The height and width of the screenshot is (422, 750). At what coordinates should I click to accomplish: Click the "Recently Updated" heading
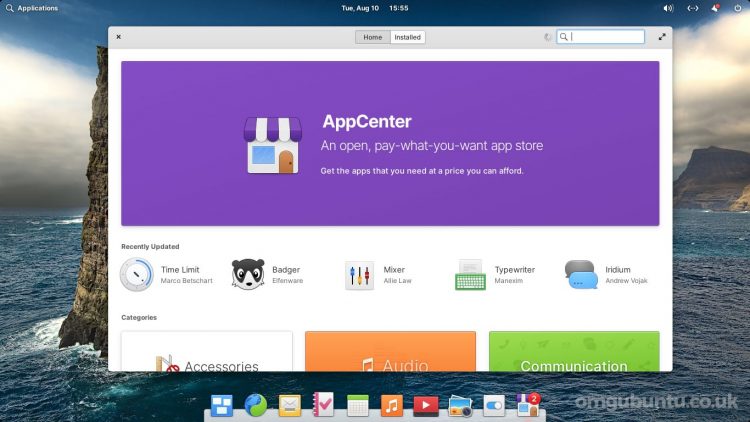[150, 246]
